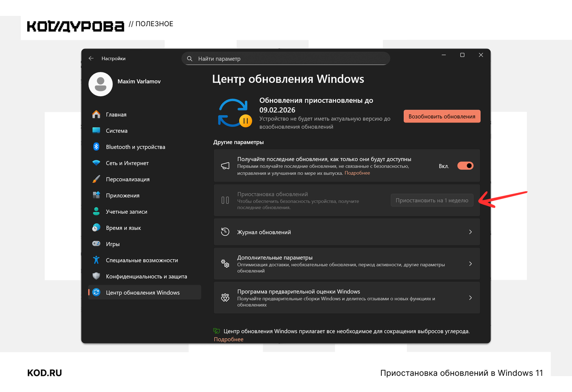Click the green leaf carbon emissions icon
The image size is (572, 392).
click(217, 331)
